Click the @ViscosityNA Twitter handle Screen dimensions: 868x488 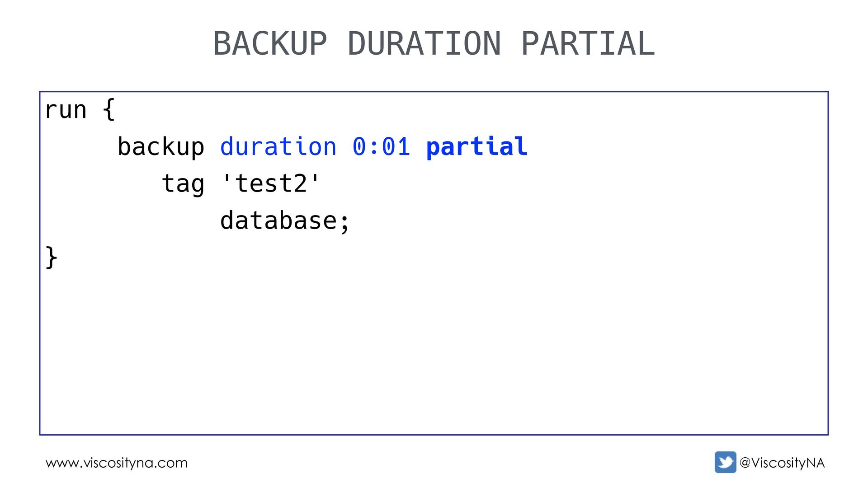782,463
